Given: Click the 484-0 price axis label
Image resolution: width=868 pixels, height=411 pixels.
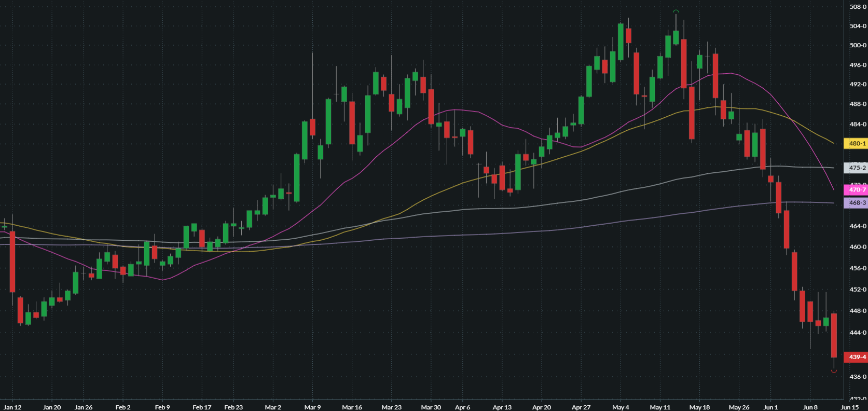Looking at the screenshot, I should click(x=858, y=124).
